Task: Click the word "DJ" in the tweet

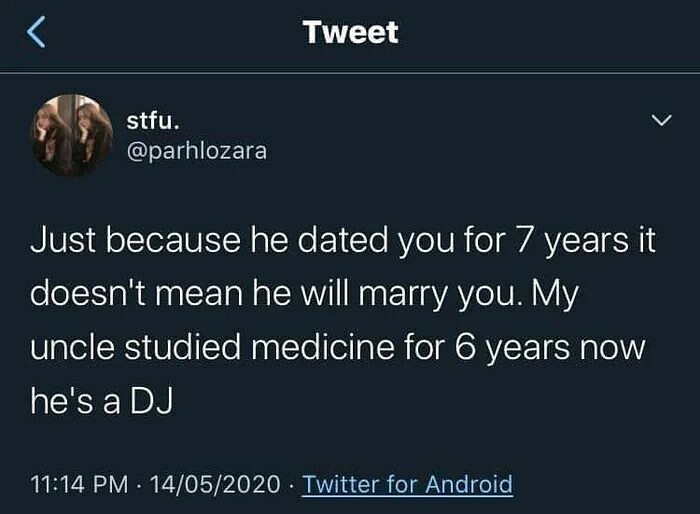Action: point(154,405)
